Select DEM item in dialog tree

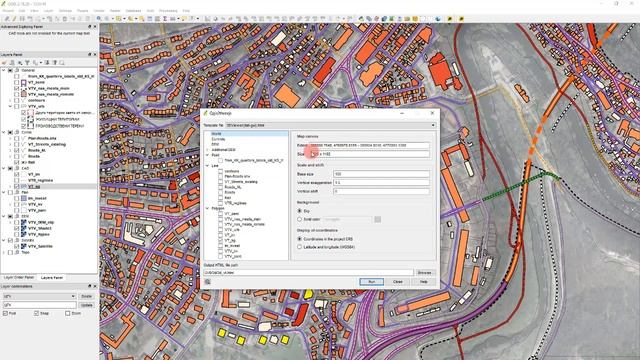[215, 144]
